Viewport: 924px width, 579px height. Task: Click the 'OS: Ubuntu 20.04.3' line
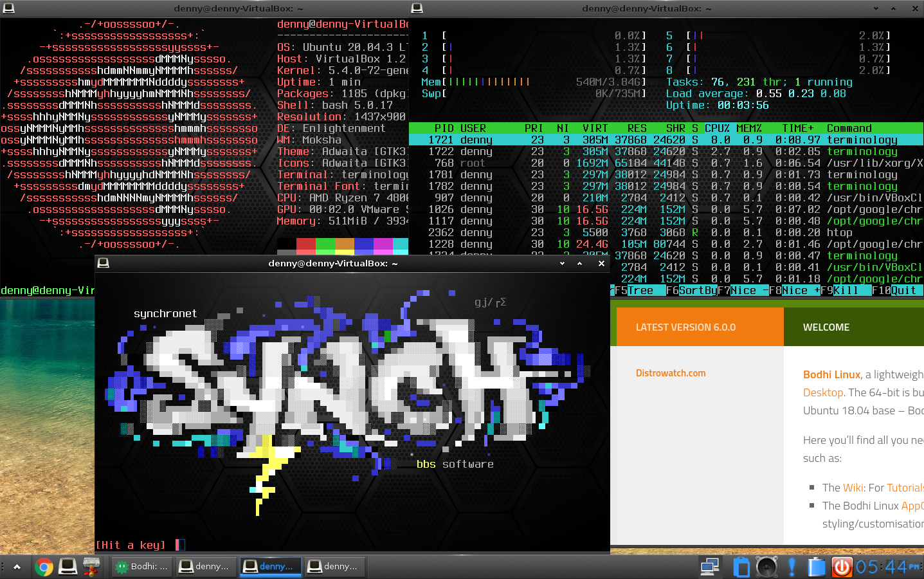coord(343,48)
